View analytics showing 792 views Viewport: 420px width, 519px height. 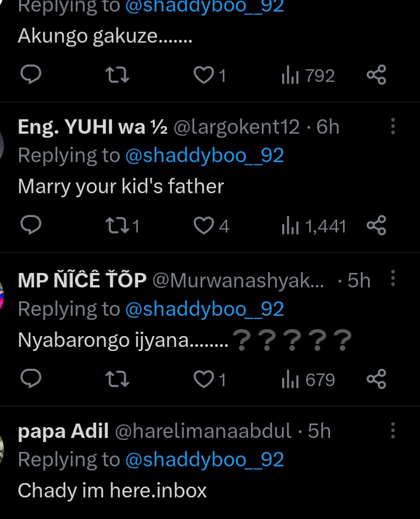pyautogui.click(x=308, y=76)
